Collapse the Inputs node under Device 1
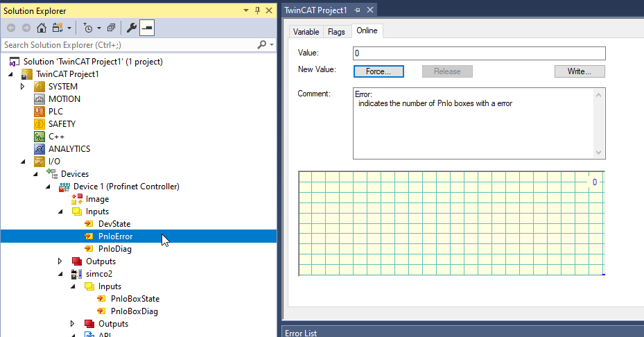 click(x=61, y=211)
